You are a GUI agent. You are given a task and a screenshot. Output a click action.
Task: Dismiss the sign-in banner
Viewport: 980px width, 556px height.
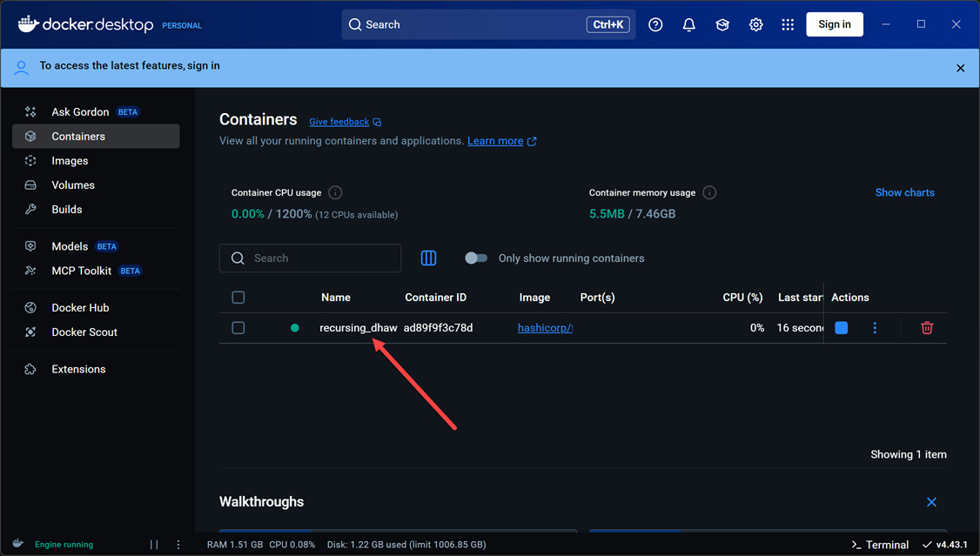960,68
